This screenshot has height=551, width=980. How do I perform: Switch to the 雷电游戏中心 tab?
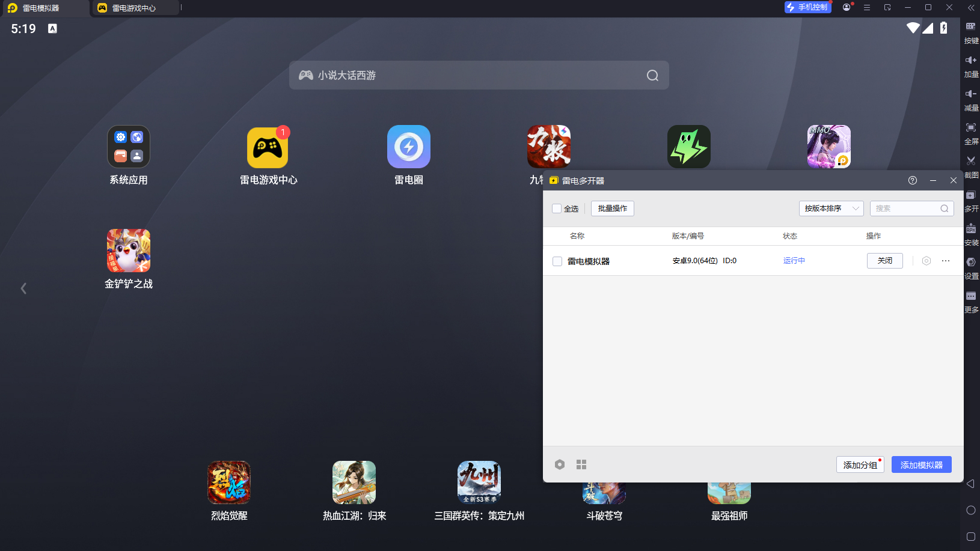[x=135, y=8]
